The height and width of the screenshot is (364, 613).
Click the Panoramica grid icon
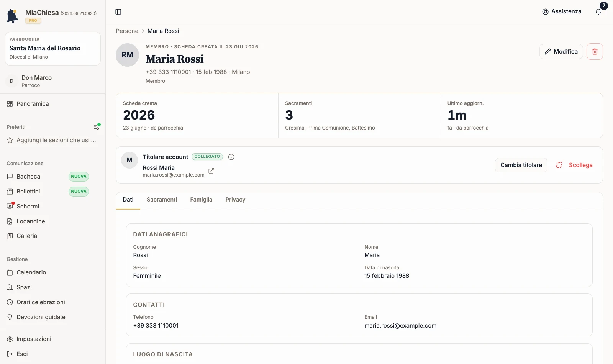10,104
